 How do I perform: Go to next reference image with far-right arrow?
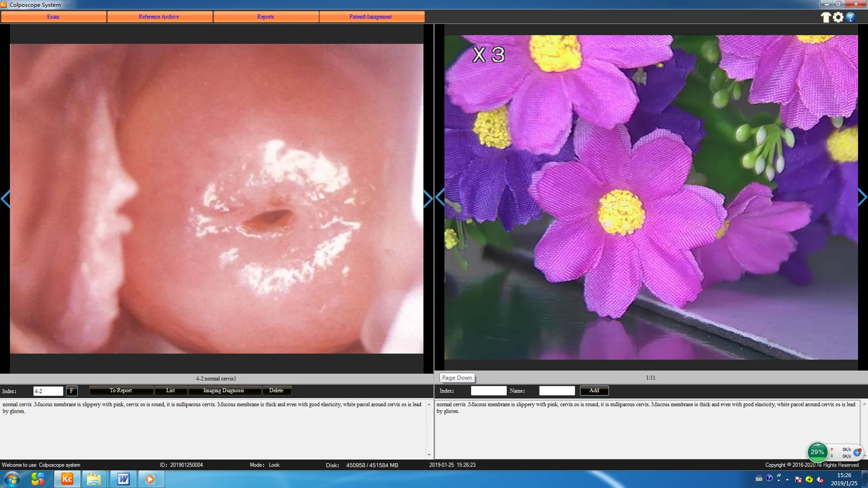point(862,197)
